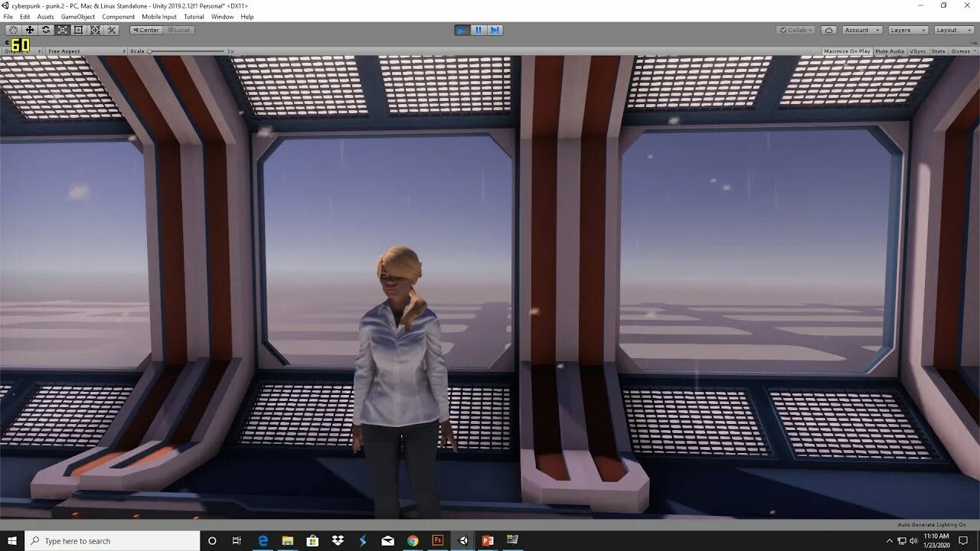
Task: Click the taskbar search box
Action: (112, 540)
